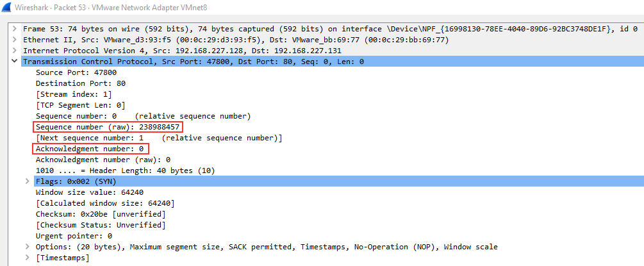Screen dimensions: 644x266
Task: Expand the Options (20 bytes) entry
Action: coord(27,247)
